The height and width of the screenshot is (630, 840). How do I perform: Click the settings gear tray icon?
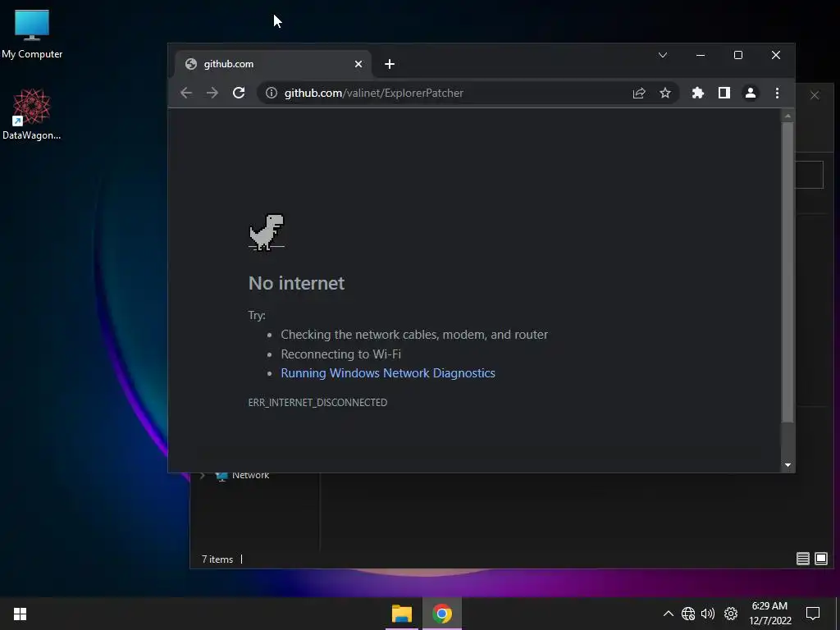pos(731,614)
